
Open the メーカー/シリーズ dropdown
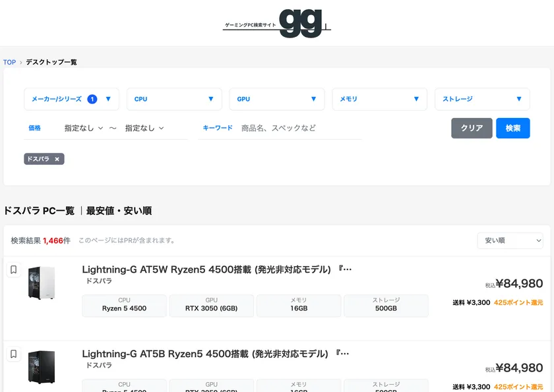pyautogui.click(x=71, y=99)
